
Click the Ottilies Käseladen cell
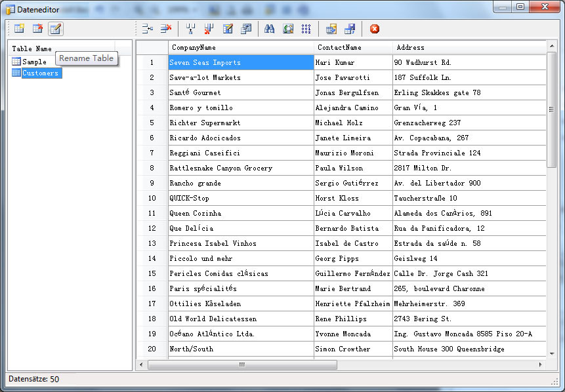[x=241, y=304]
